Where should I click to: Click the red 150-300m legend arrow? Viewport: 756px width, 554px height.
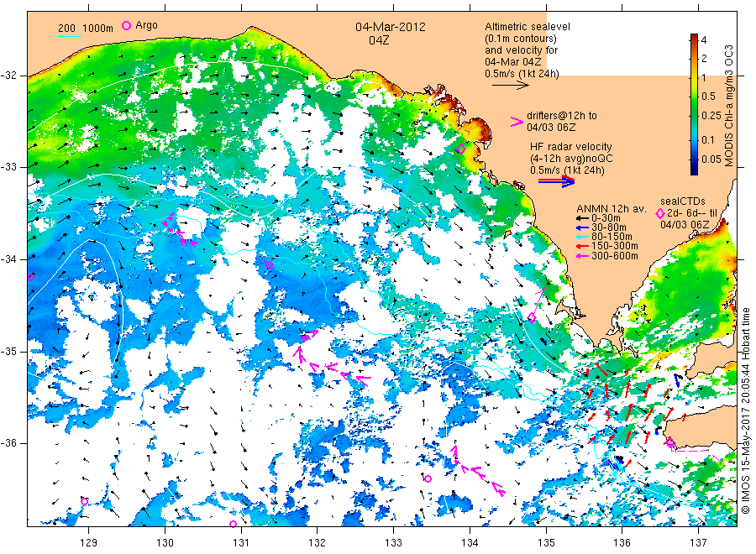click(583, 246)
